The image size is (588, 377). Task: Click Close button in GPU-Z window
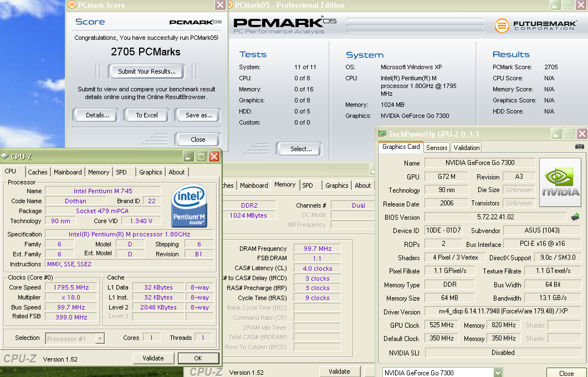[x=566, y=373]
